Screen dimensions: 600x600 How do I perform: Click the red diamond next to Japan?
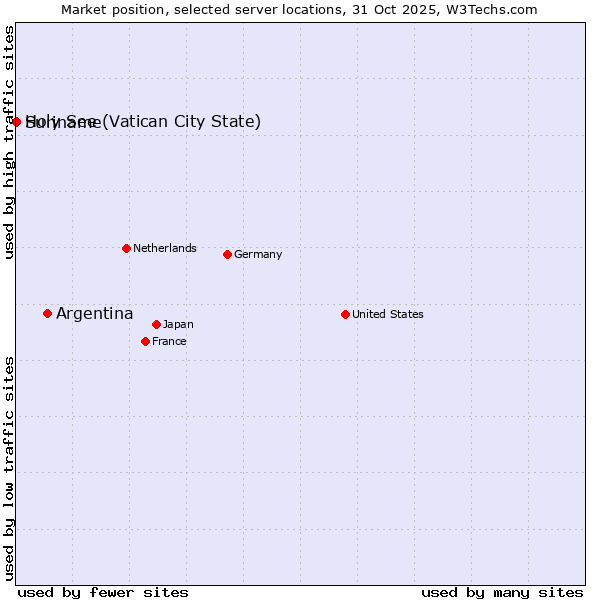click(156, 324)
